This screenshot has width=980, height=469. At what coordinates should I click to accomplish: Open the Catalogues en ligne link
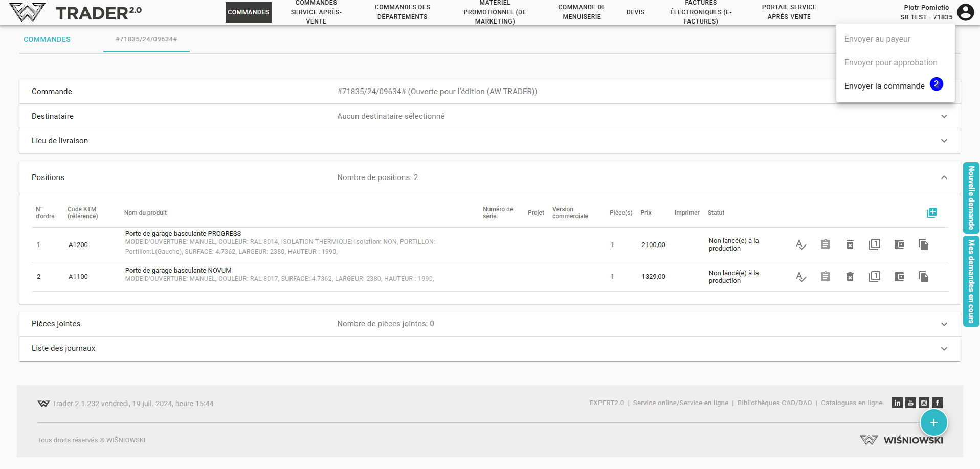click(851, 403)
